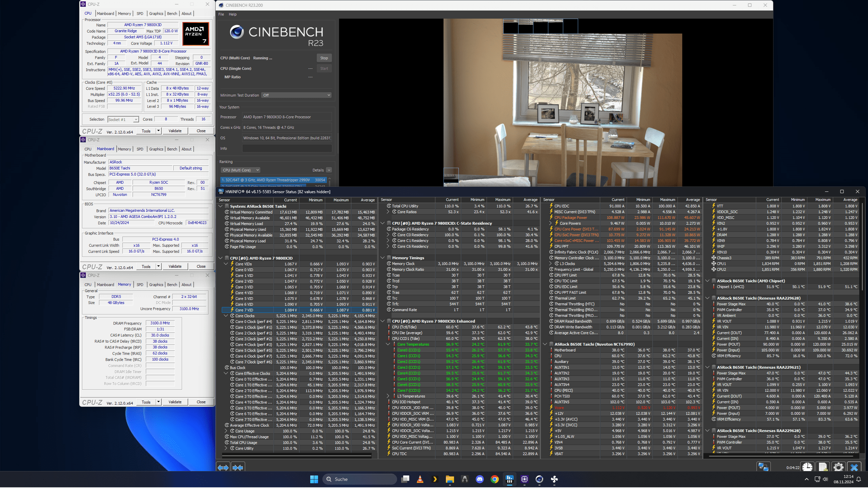Screen dimensions: 868x488
Task: Collapse the Core Clocks sensor group
Action: tap(226, 316)
